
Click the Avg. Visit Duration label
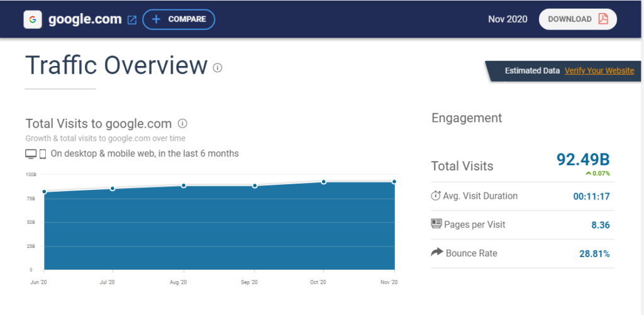click(x=480, y=196)
